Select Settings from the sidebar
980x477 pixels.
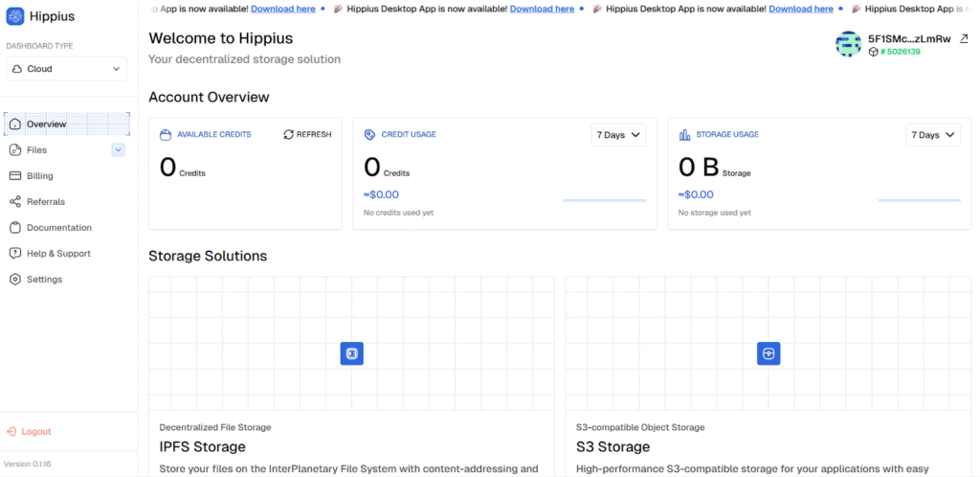[44, 280]
